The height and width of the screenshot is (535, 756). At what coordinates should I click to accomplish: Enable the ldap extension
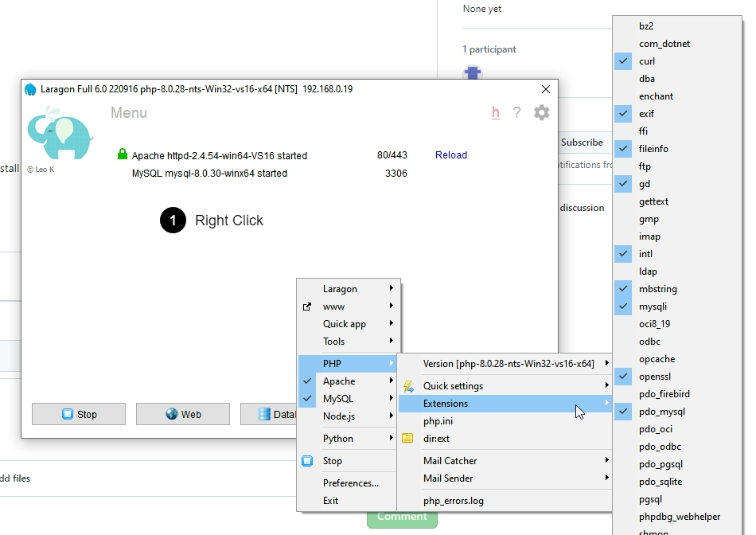pyautogui.click(x=677, y=271)
